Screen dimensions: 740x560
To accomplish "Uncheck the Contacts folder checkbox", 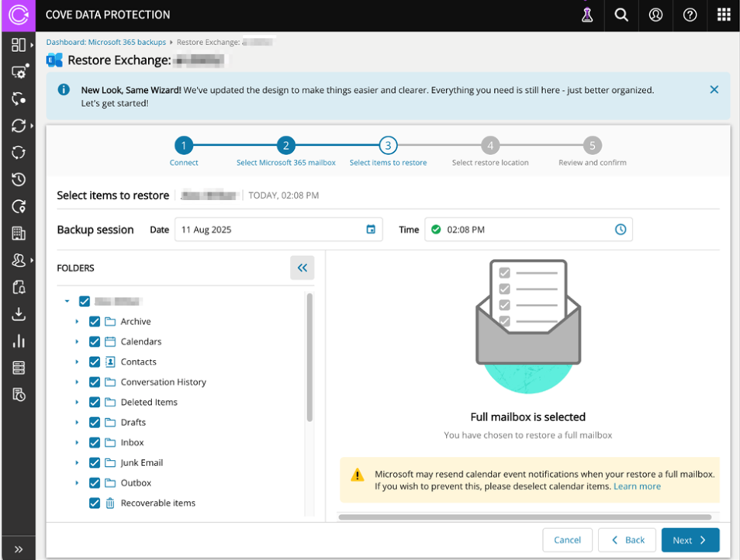I will 95,362.
